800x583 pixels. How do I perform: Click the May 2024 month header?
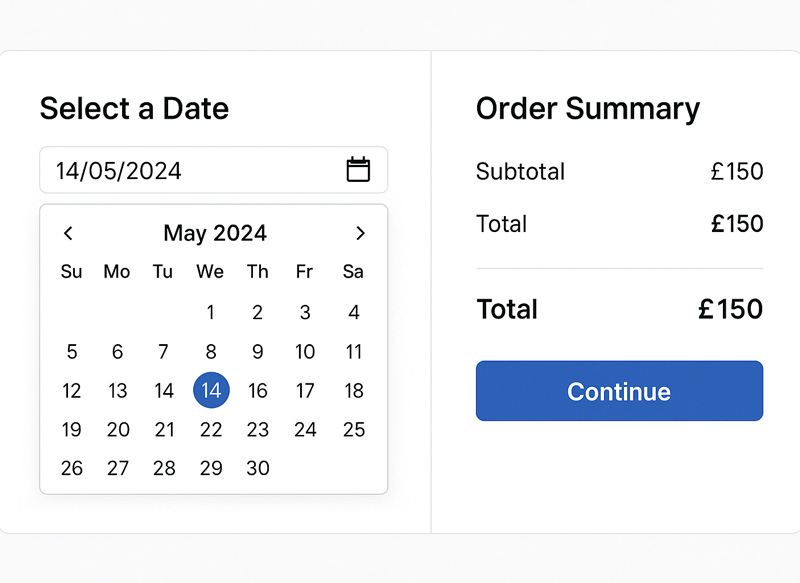pos(215,233)
